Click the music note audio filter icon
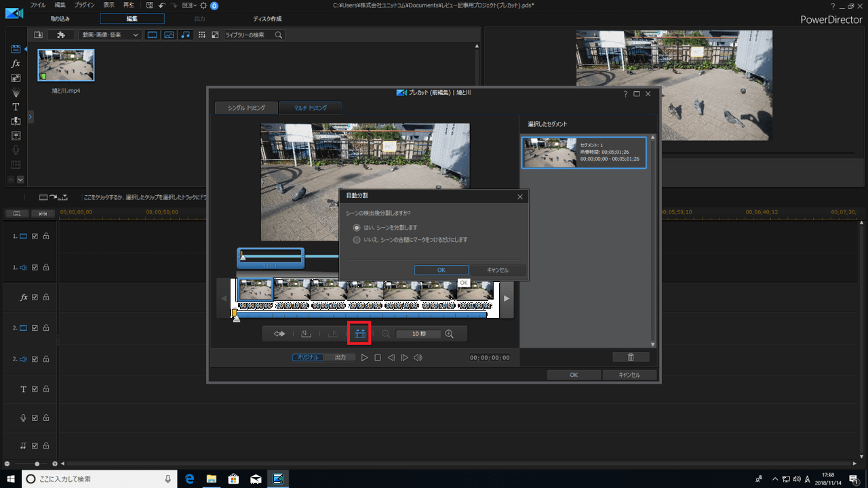This screenshot has height=488, width=868. click(x=185, y=35)
